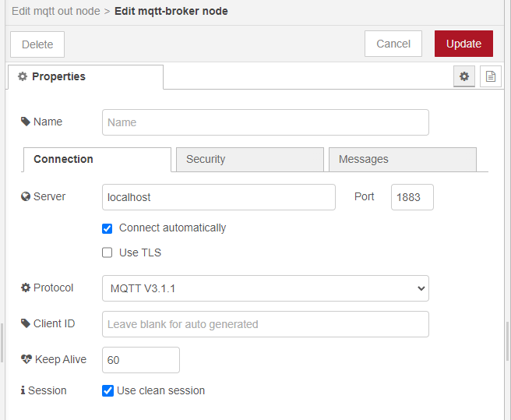
Task: Click the Properties tab gear icon
Action: pyautogui.click(x=23, y=76)
